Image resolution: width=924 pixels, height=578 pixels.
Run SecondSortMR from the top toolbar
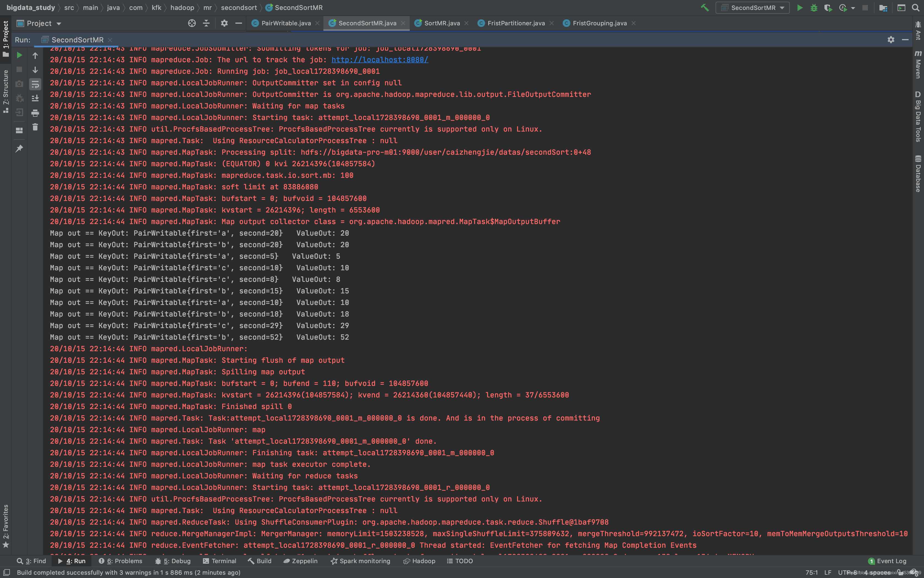[799, 8]
